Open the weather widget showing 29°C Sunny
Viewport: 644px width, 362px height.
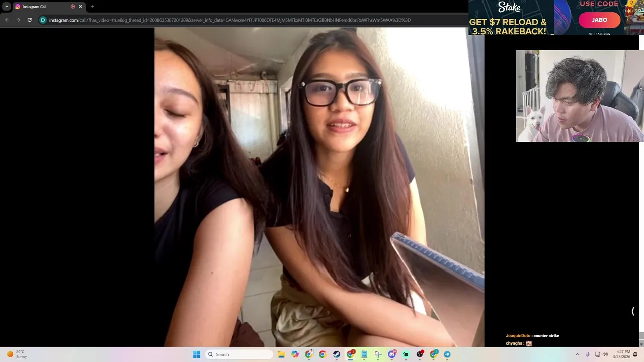coord(17,354)
